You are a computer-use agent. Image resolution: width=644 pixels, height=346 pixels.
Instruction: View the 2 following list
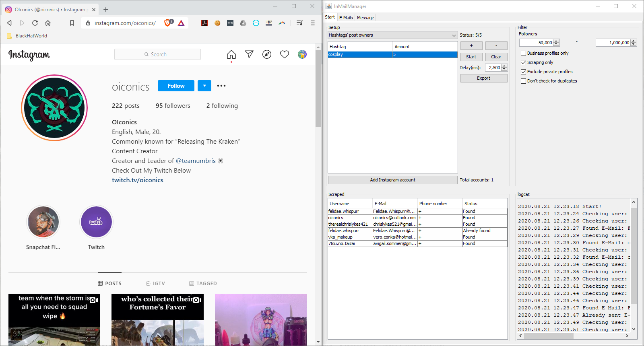click(222, 106)
